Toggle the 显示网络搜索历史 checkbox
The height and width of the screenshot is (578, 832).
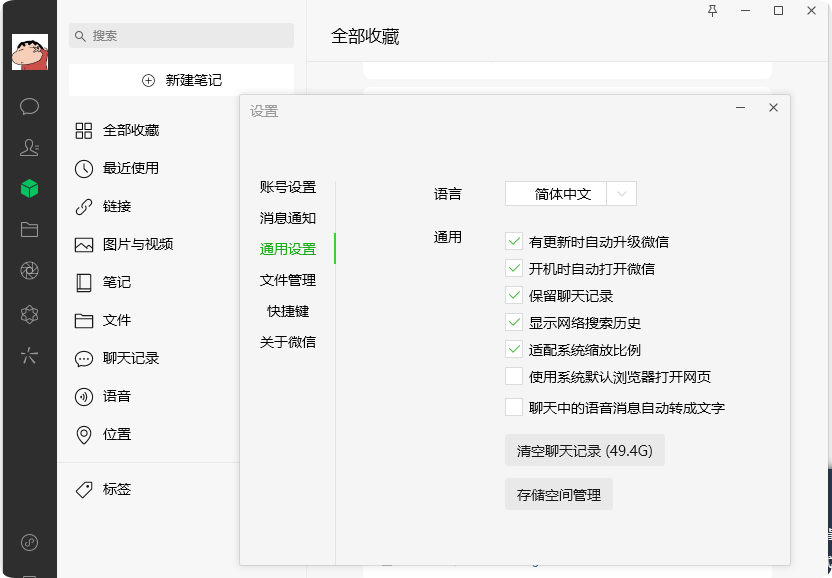514,323
